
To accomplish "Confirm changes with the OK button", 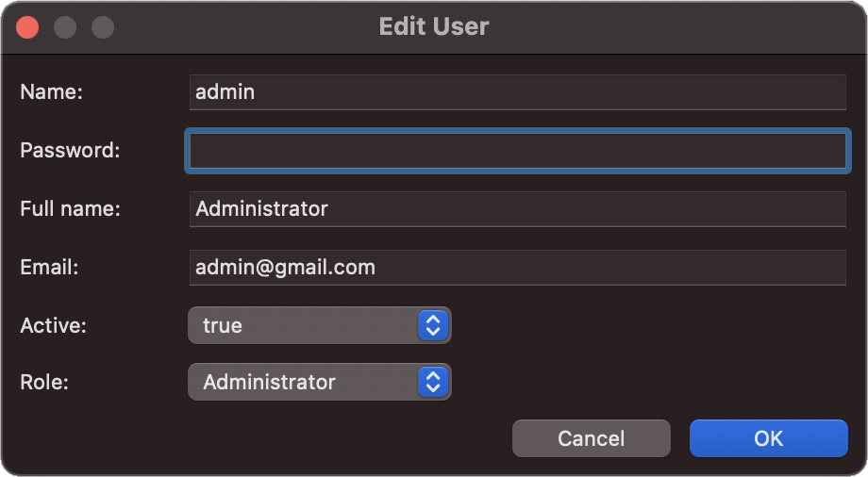I will click(x=768, y=438).
